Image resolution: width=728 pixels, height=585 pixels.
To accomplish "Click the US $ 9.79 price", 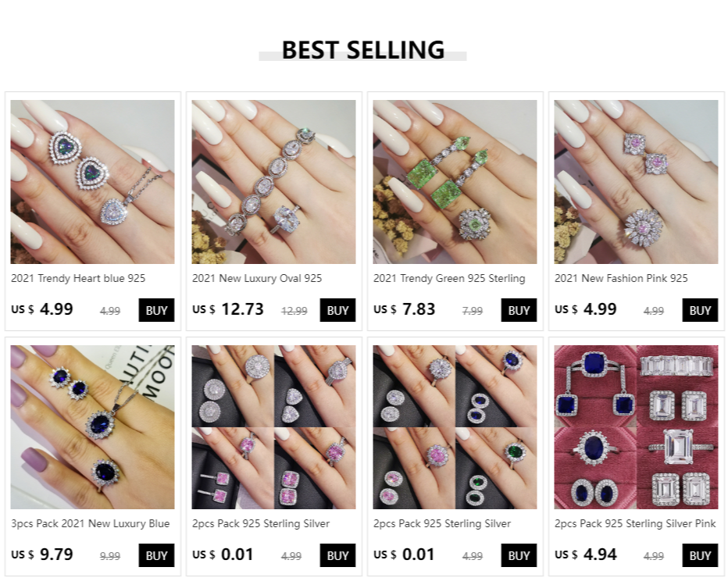I will point(41,554).
